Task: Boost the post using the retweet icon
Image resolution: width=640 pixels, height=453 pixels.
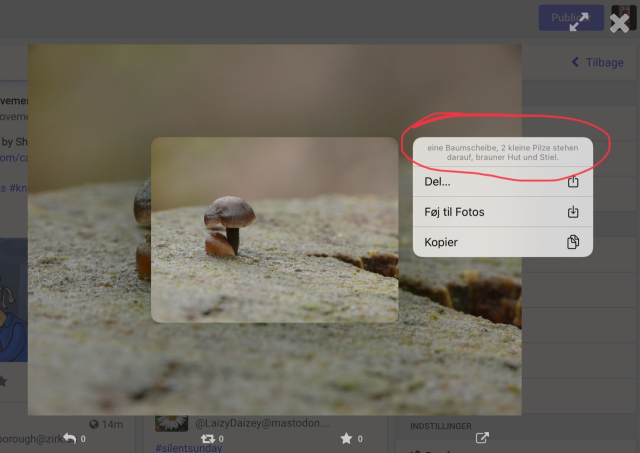Action: (208, 438)
